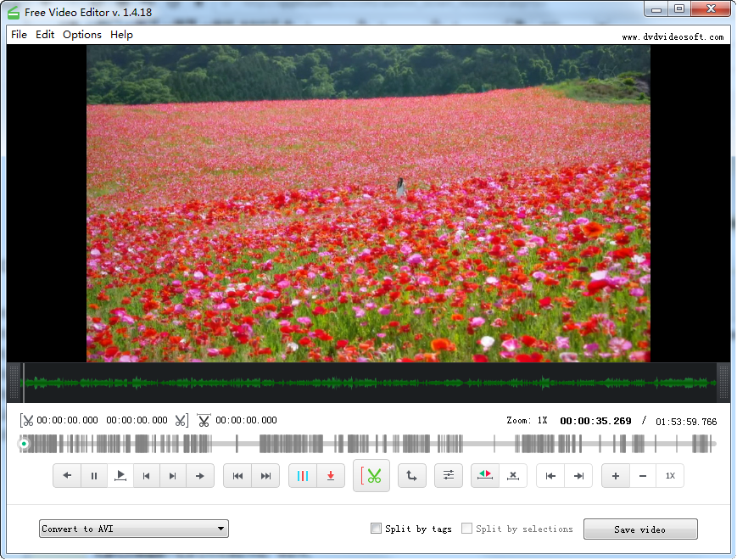Viewport: 737px width, 560px height.
Task: Visit the www.dvdvideosoft.com link
Action: pos(673,37)
